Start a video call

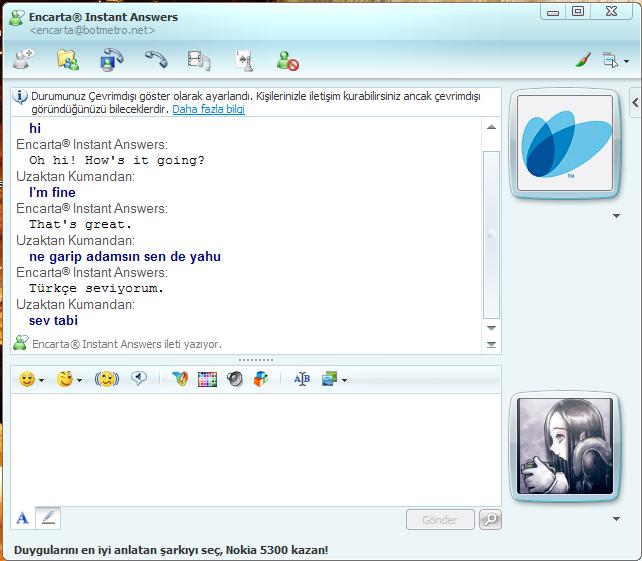coord(112,60)
